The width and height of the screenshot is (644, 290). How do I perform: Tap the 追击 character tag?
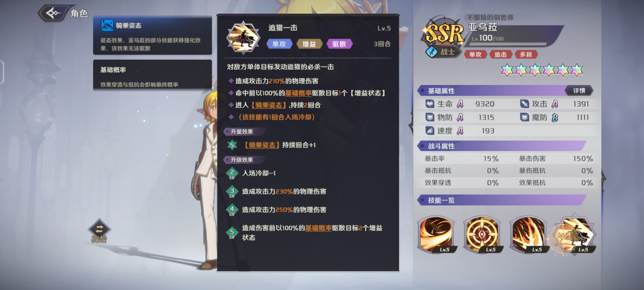(x=501, y=55)
